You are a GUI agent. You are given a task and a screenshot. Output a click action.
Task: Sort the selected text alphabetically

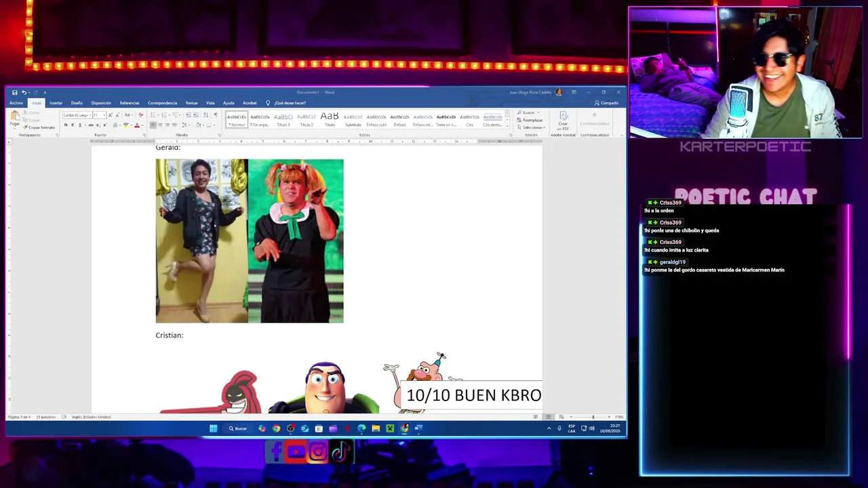point(205,115)
